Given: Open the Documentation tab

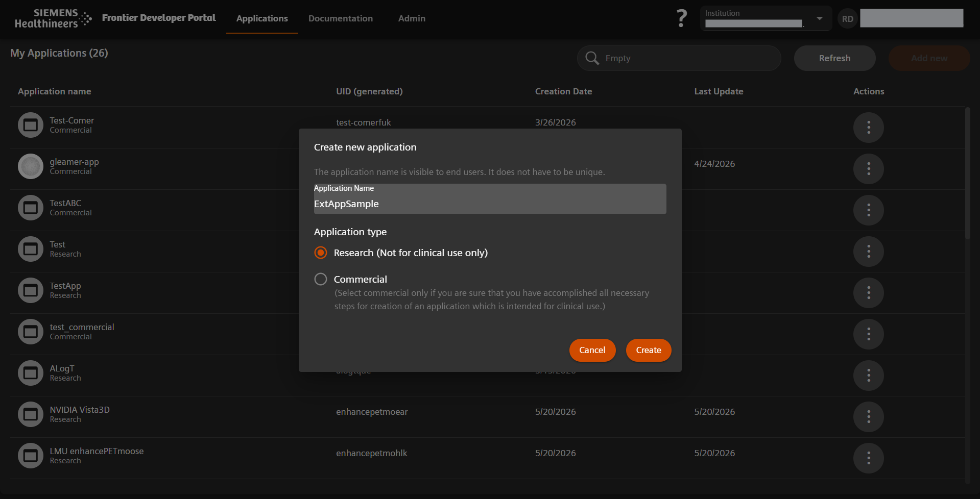Looking at the screenshot, I should coord(341,18).
